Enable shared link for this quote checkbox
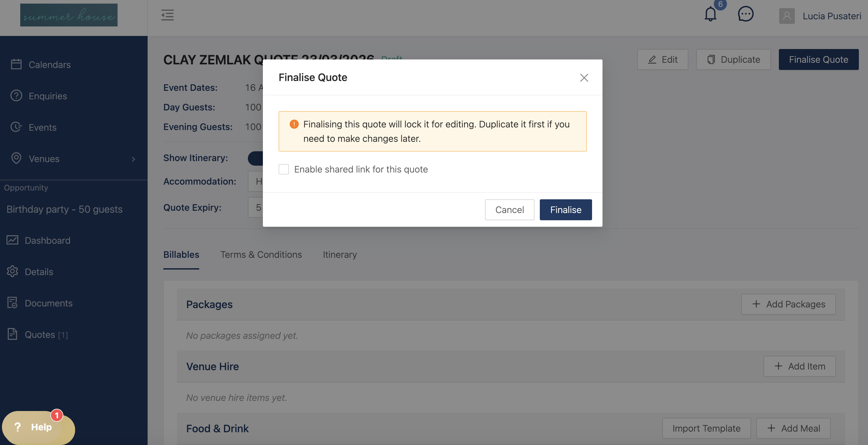Screen dimensions: 868x445 284,169
